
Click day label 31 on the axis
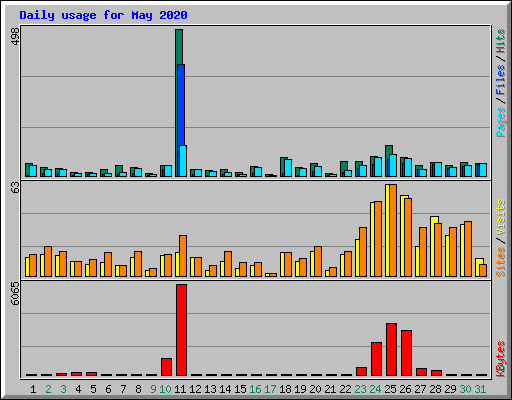[x=480, y=389]
